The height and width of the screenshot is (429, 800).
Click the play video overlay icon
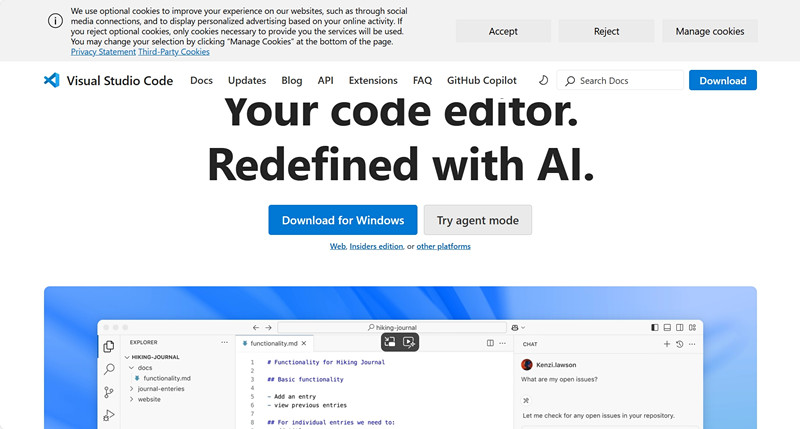point(409,342)
